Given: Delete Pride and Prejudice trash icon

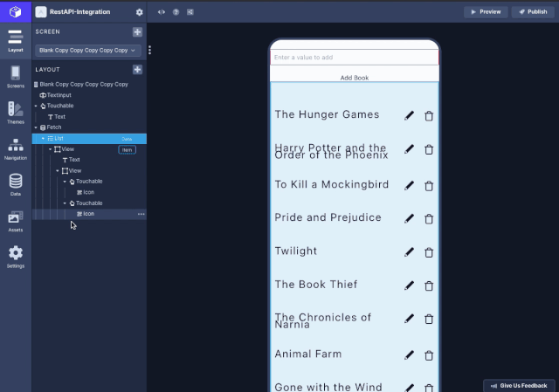Looking at the screenshot, I should click(x=429, y=219).
